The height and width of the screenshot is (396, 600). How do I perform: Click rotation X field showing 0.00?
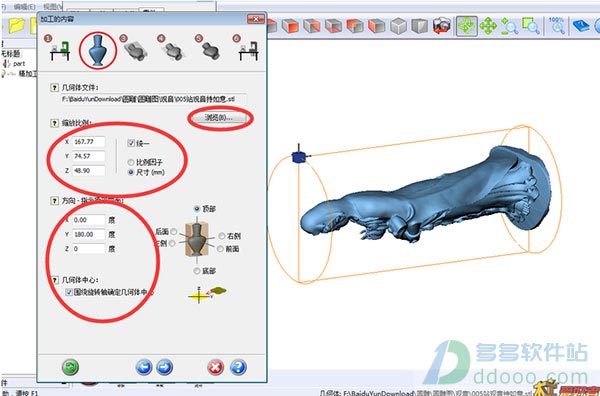88,220
